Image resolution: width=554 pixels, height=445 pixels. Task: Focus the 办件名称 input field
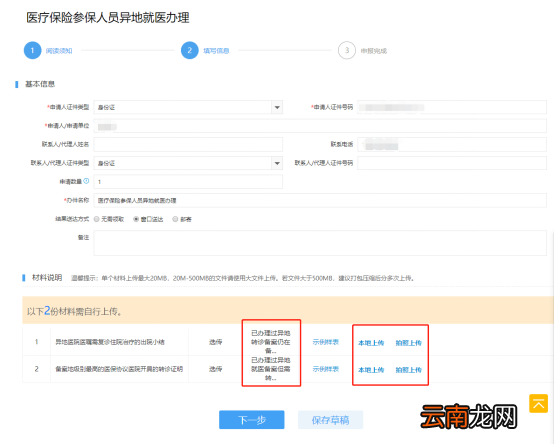(320, 200)
